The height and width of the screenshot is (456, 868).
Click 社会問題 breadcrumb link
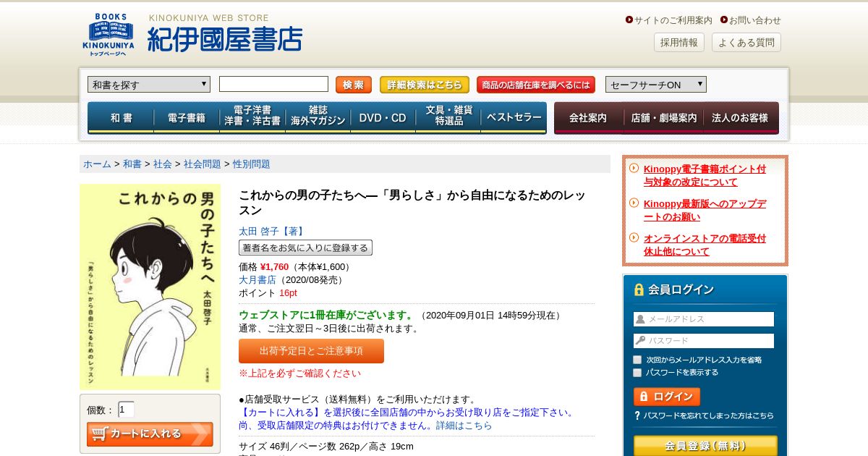tap(203, 164)
